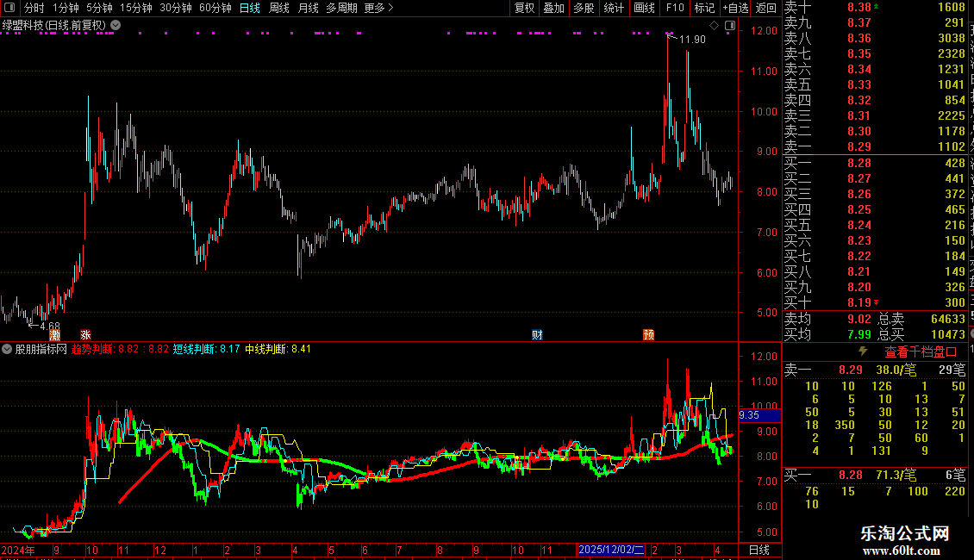Click the 9.35 price cursor label
974x560 pixels.
(759, 415)
